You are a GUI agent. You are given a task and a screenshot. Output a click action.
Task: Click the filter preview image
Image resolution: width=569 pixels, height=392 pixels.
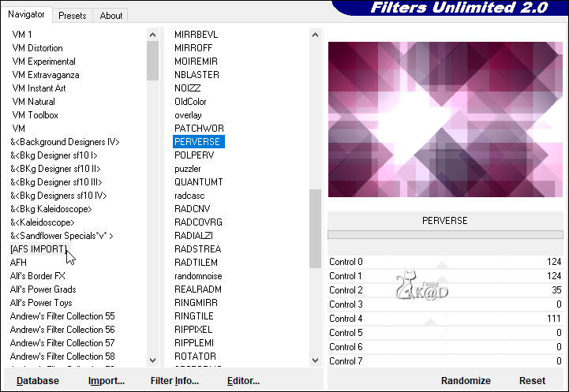(445, 119)
